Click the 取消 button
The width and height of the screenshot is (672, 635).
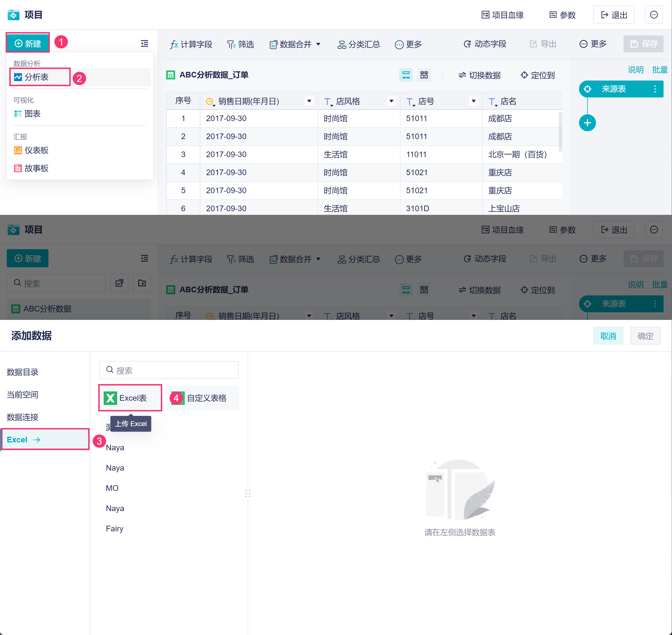click(x=608, y=336)
